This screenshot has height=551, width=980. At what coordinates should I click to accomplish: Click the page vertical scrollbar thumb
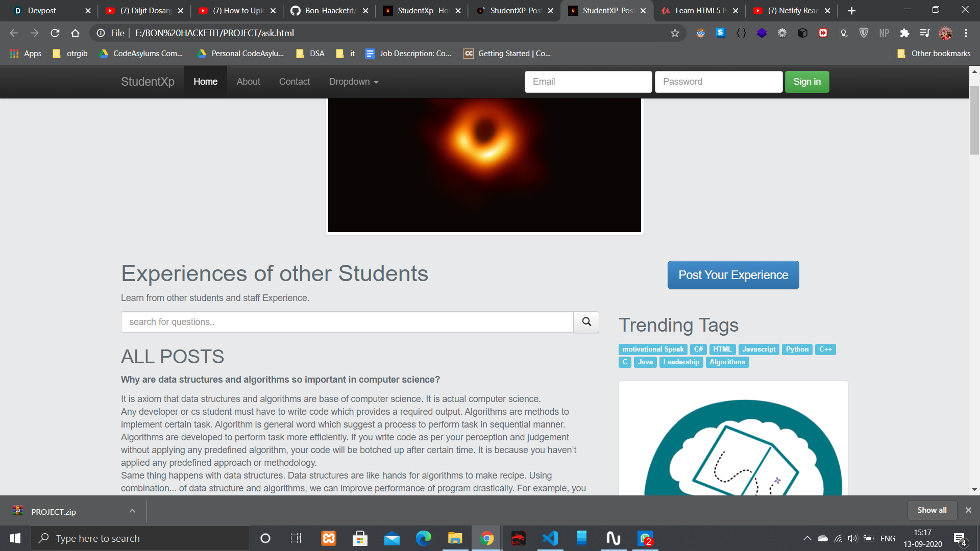pyautogui.click(x=974, y=120)
